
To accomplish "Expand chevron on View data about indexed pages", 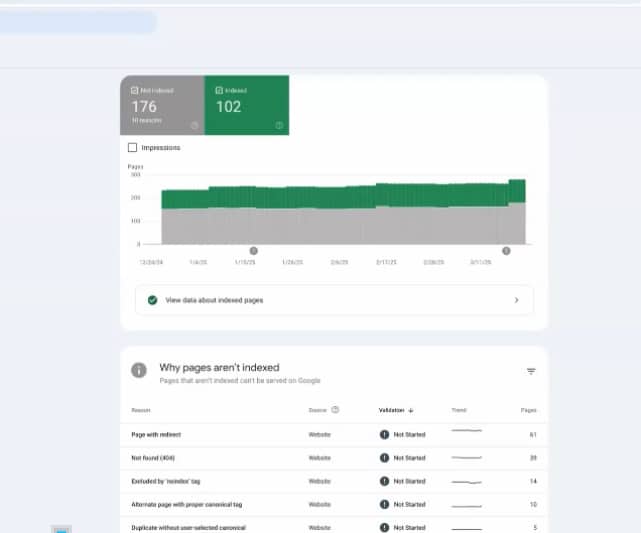I will coord(516,300).
